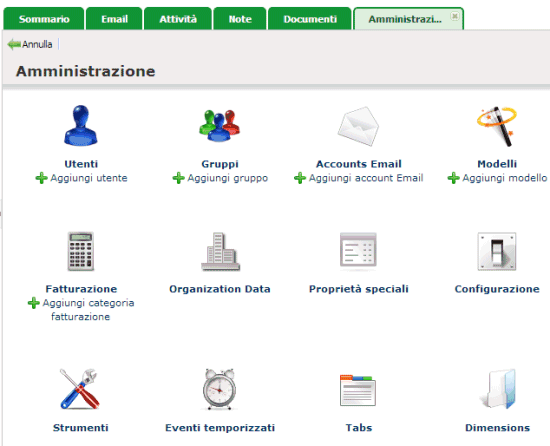The height and width of the screenshot is (446, 550).
Task: Open the Eventi temporizzati alarm clock icon
Action: 220,389
